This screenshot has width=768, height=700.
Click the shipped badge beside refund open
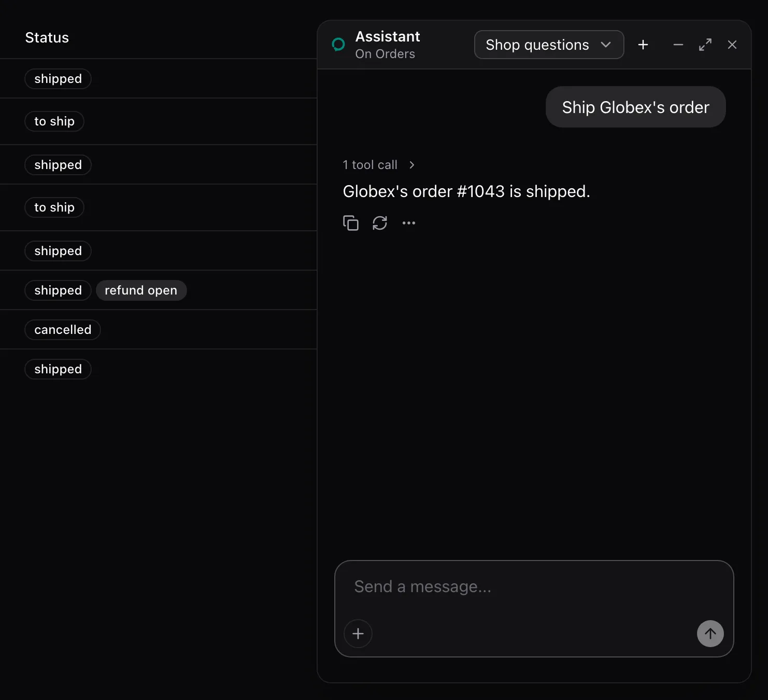pyautogui.click(x=58, y=290)
